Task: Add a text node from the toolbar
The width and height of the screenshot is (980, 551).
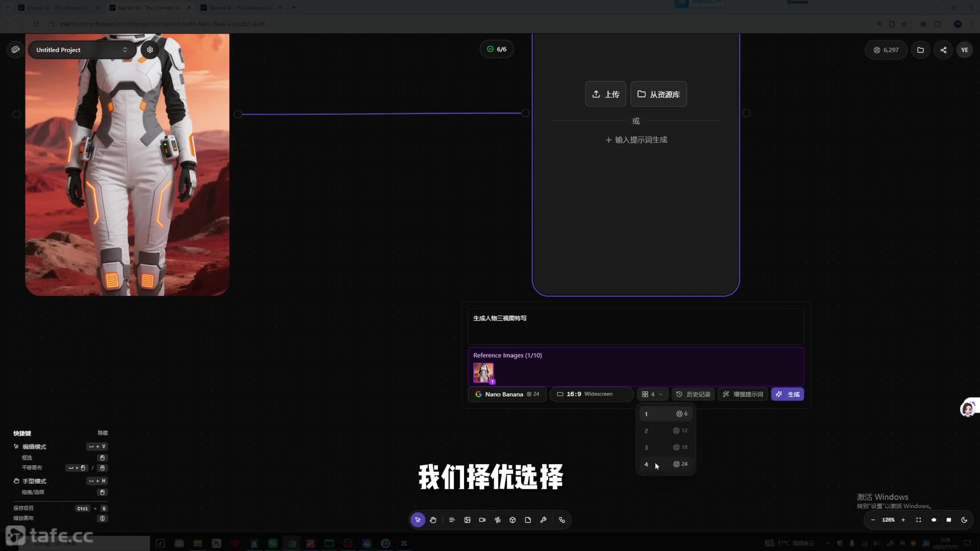Action: pos(452,520)
